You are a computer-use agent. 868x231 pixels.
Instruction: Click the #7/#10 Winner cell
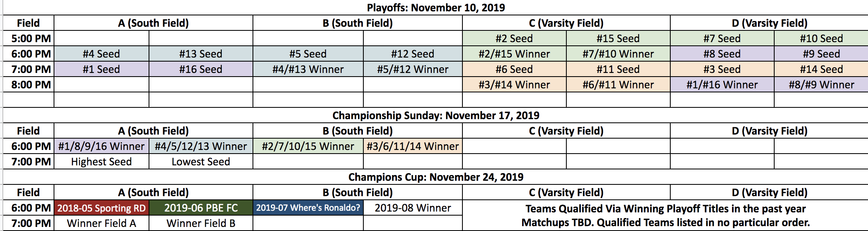(x=618, y=54)
